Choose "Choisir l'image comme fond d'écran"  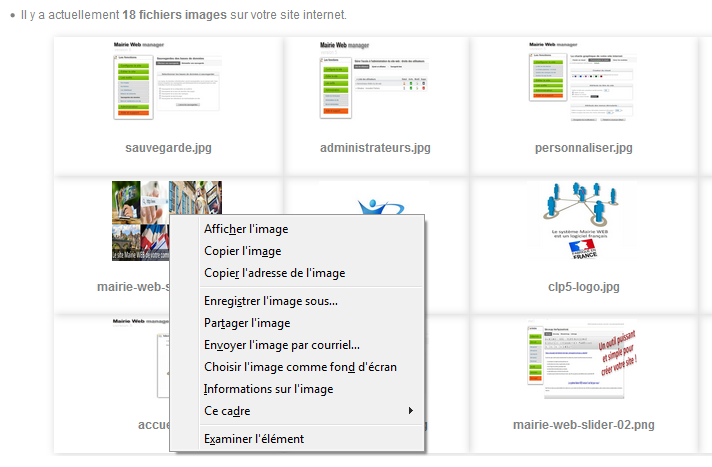pyautogui.click(x=300, y=367)
